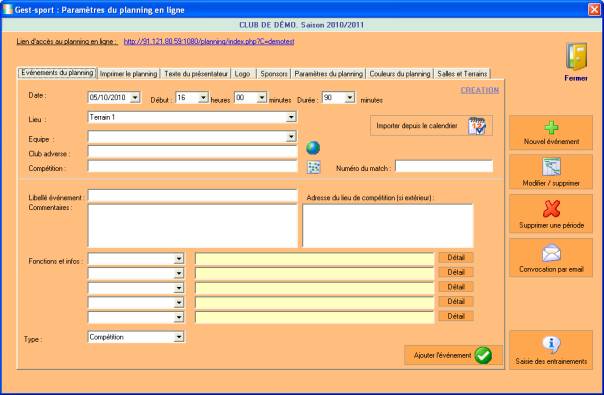Open the online planning URL link

point(209,41)
